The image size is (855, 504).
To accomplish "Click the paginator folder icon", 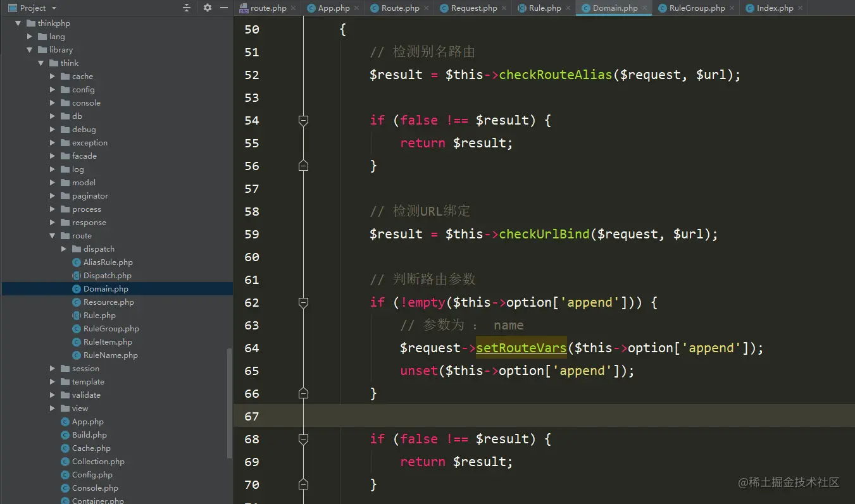I will pyautogui.click(x=65, y=196).
